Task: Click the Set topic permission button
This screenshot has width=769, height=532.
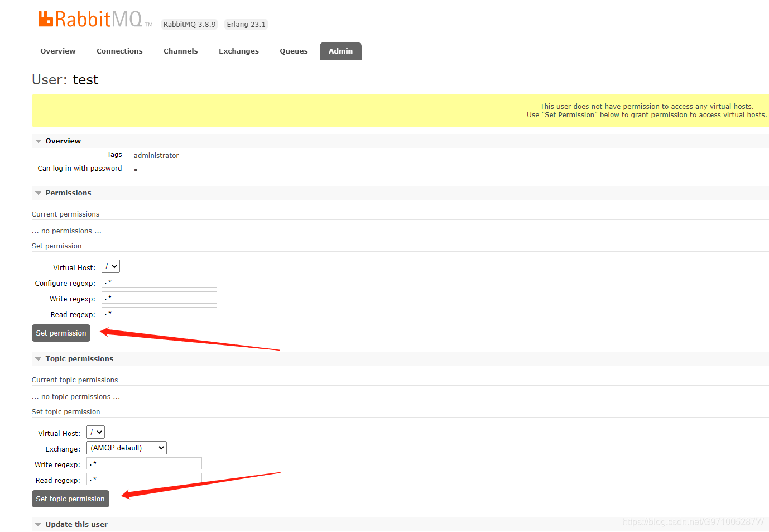Action: coord(70,499)
